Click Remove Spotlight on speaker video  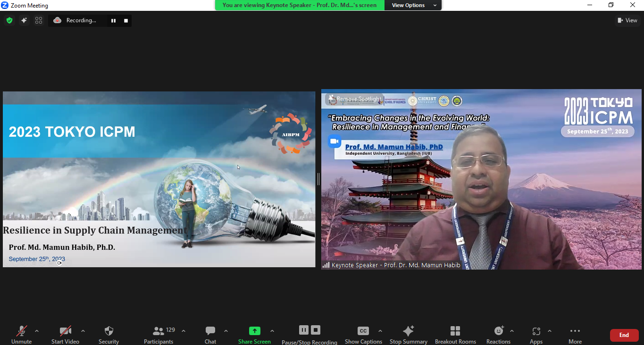pyautogui.click(x=354, y=99)
